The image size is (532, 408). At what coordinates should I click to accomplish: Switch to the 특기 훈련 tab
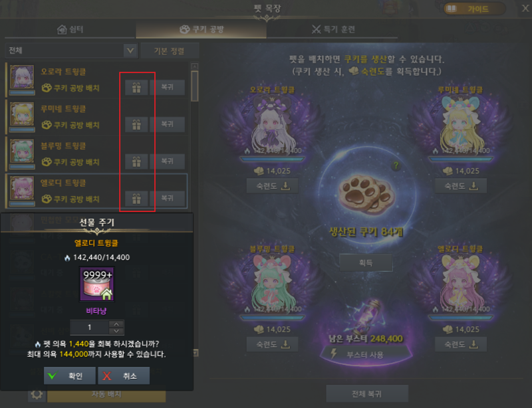tap(332, 29)
